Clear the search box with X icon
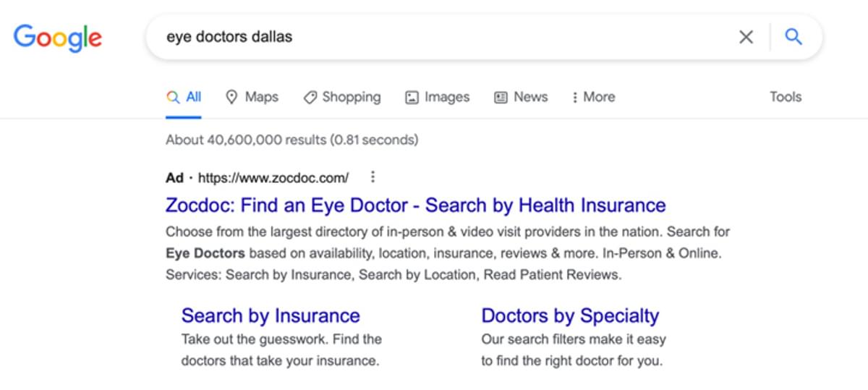 (x=746, y=37)
